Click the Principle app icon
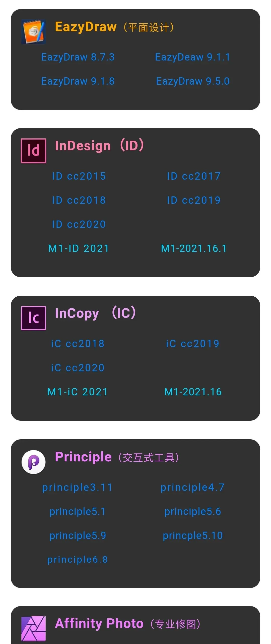The height and width of the screenshot is (644, 271). [34, 462]
